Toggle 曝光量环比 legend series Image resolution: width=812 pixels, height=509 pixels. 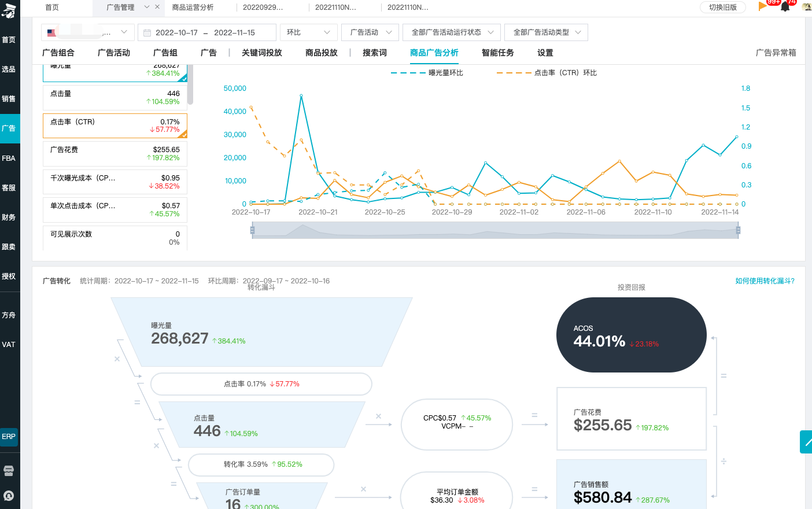coord(427,73)
